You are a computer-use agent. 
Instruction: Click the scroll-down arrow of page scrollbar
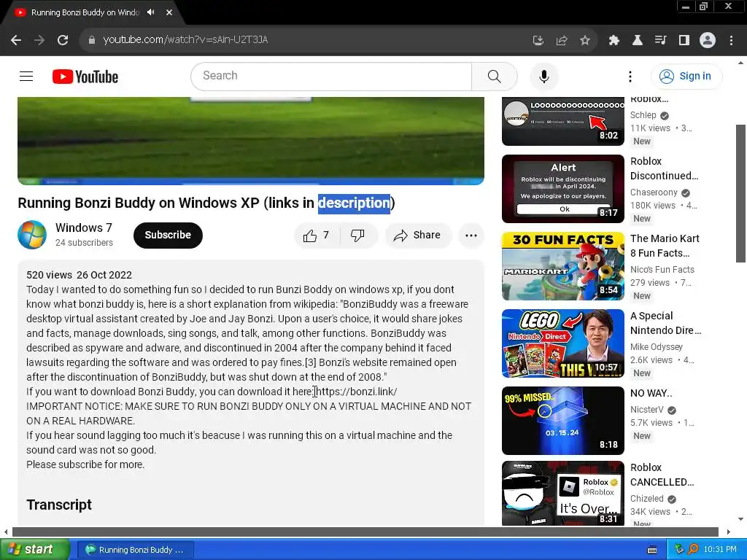740,519
